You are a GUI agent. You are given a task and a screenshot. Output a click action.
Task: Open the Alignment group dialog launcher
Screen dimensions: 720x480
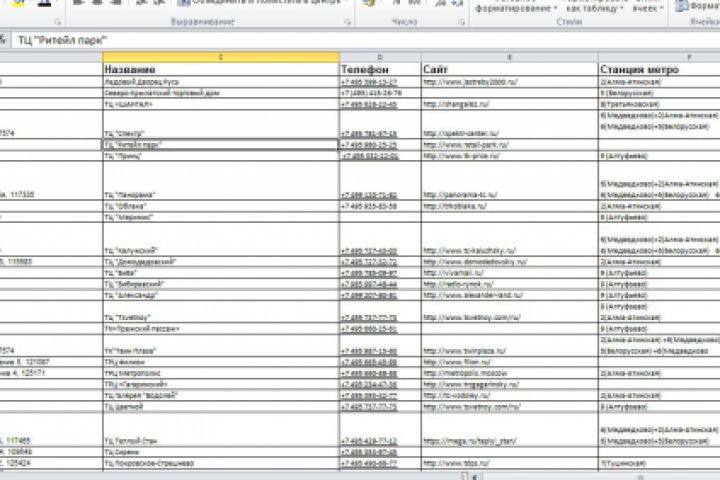pyautogui.click(x=348, y=22)
